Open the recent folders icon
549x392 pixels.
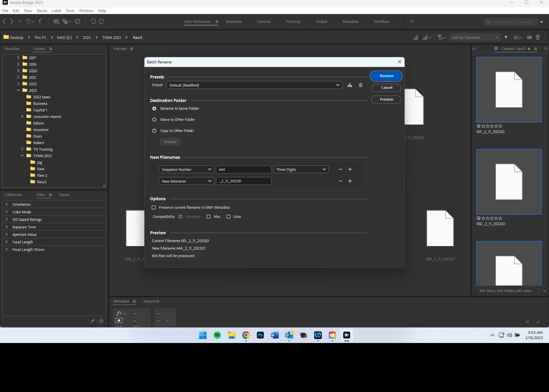click(518, 38)
